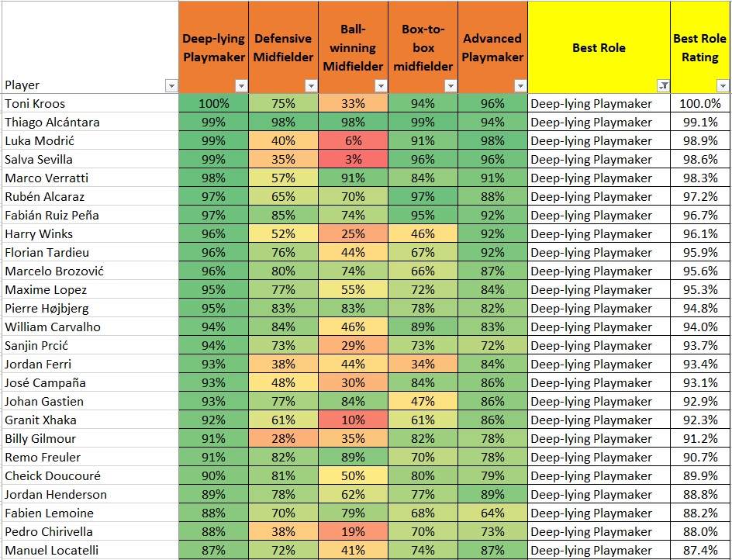Open Deep-lying Playmaker column filter arrow
Viewport: 732px width, 560px height.
(x=241, y=85)
